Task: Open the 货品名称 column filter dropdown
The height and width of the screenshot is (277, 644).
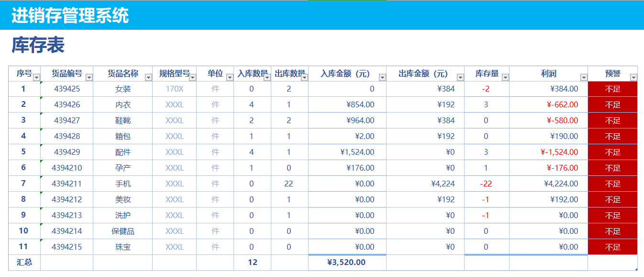Action: (148, 77)
